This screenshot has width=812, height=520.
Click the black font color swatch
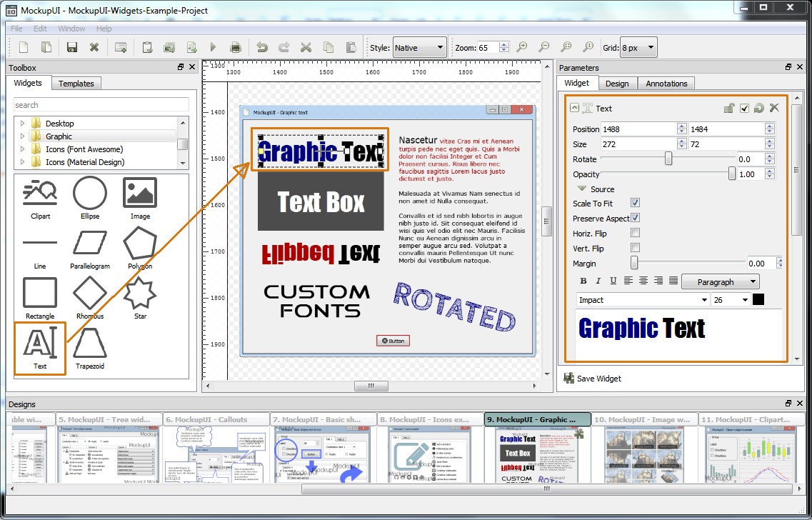point(758,299)
